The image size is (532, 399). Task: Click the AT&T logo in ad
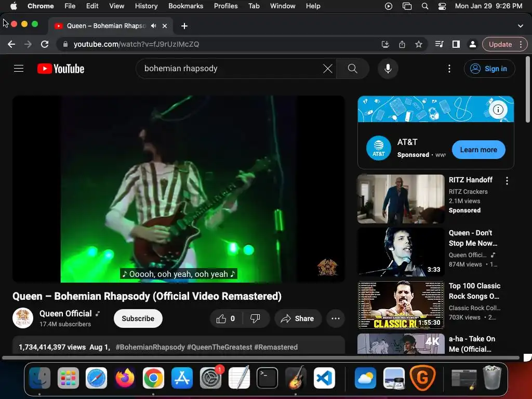pos(379,148)
